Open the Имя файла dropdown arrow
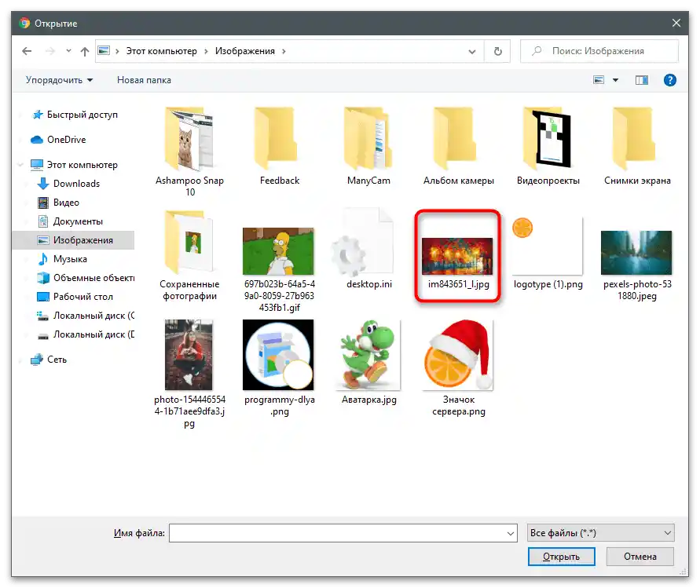This screenshot has width=700, height=588. (511, 534)
